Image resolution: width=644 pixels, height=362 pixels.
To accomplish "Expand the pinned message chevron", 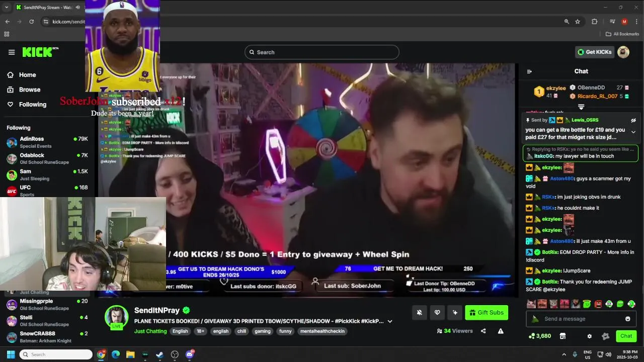I will click(x=633, y=132).
